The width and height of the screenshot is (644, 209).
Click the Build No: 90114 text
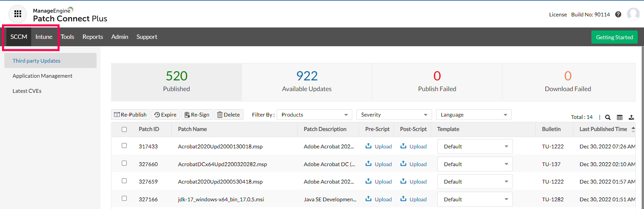590,14
